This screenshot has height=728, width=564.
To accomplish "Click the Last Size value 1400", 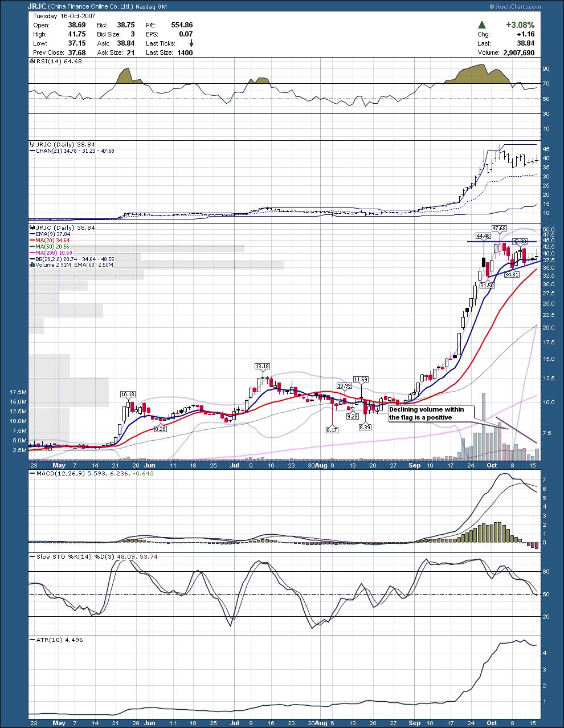I will pyautogui.click(x=185, y=52).
